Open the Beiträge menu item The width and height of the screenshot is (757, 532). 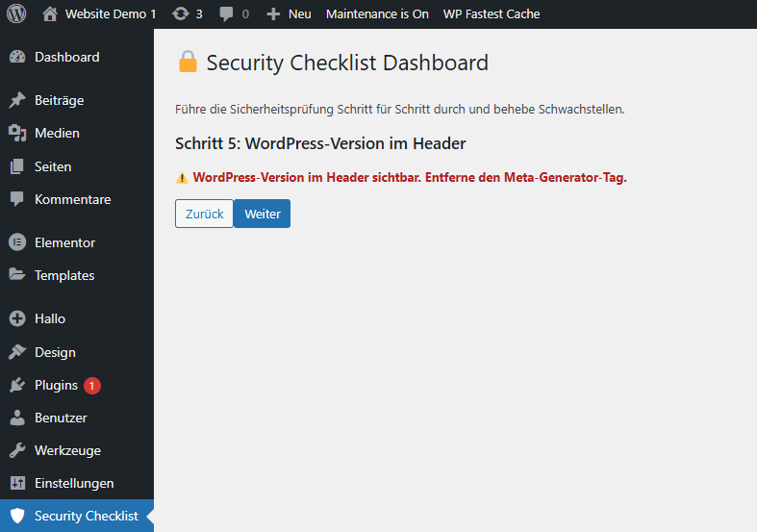tap(59, 100)
